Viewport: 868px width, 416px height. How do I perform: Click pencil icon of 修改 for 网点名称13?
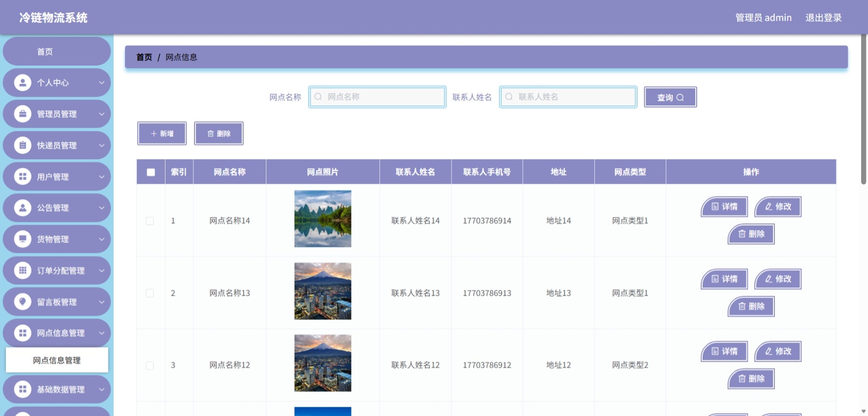tap(769, 279)
